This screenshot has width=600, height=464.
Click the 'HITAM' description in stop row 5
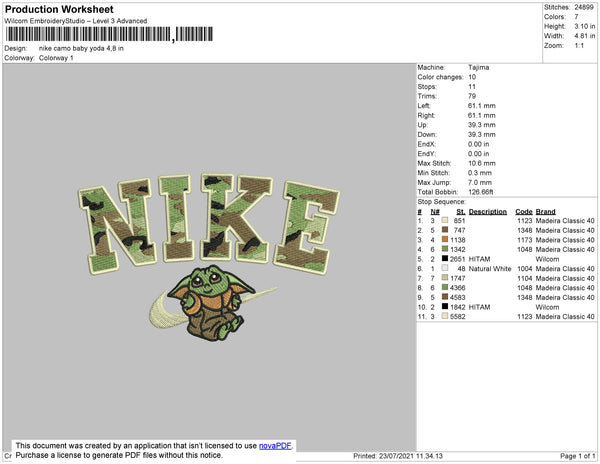(479, 259)
